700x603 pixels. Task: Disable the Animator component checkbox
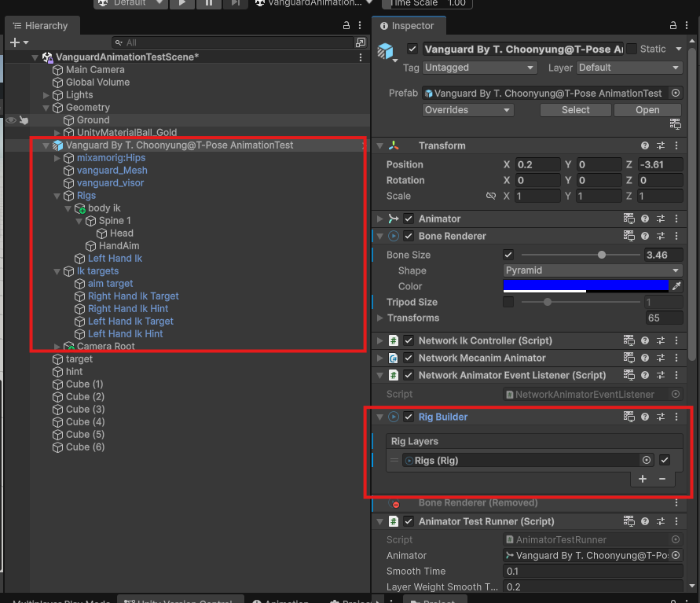[x=409, y=219]
